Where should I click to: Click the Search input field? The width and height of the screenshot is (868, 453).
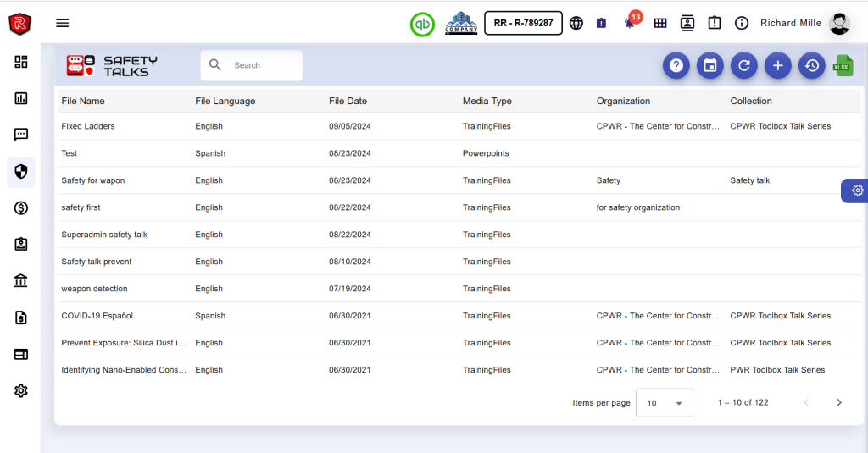pyautogui.click(x=263, y=65)
